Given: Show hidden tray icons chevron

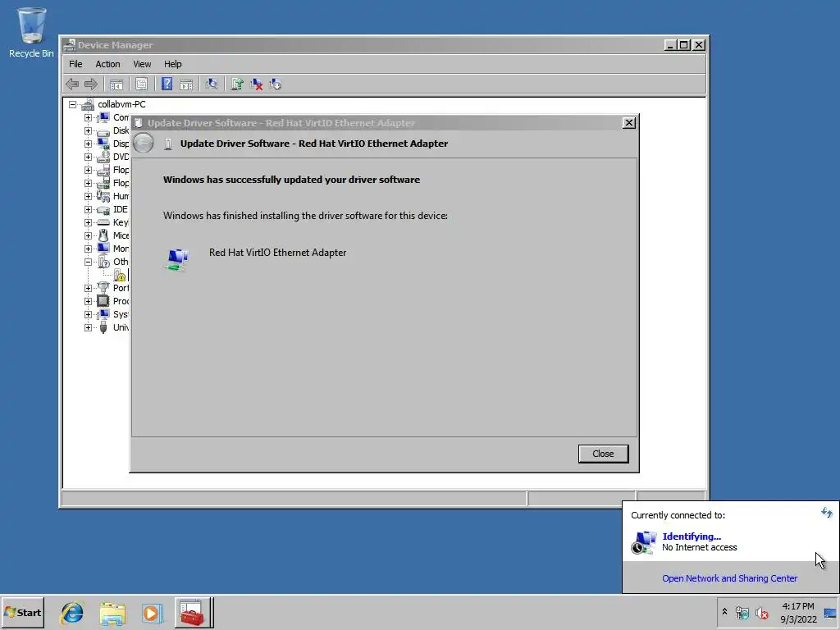Looking at the screenshot, I should point(724,611).
